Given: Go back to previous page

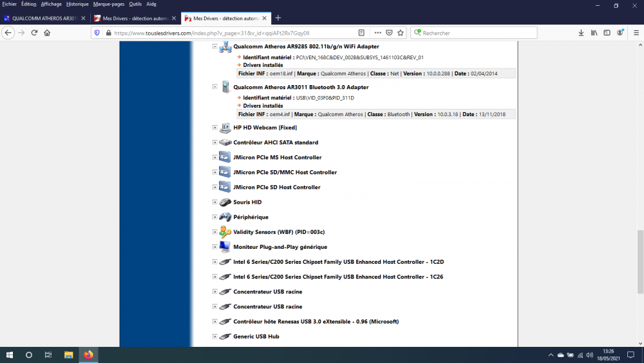Looking at the screenshot, I should (x=8, y=33).
